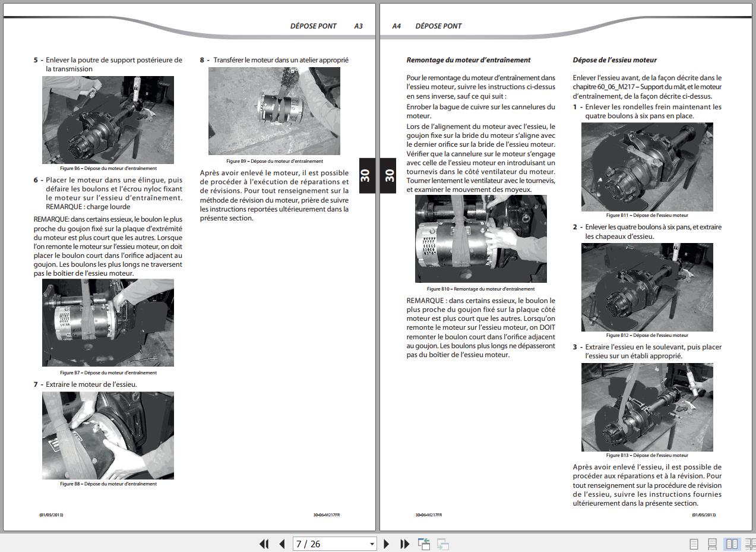Select two-page continuous scrolling view
Viewport: 756px width, 552px height.
[750, 544]
